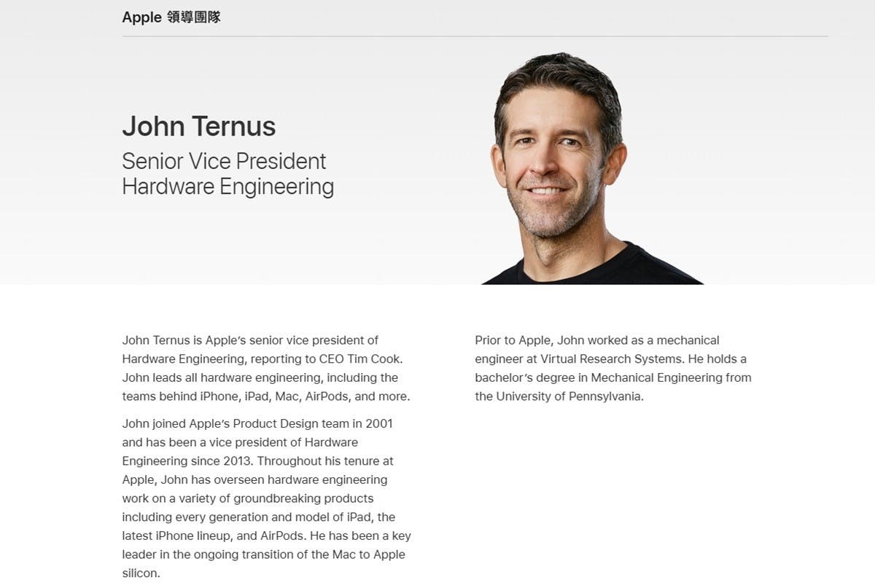Click the Senior Vice President title line
Viewport: 875px width, 588px height.
224,161
